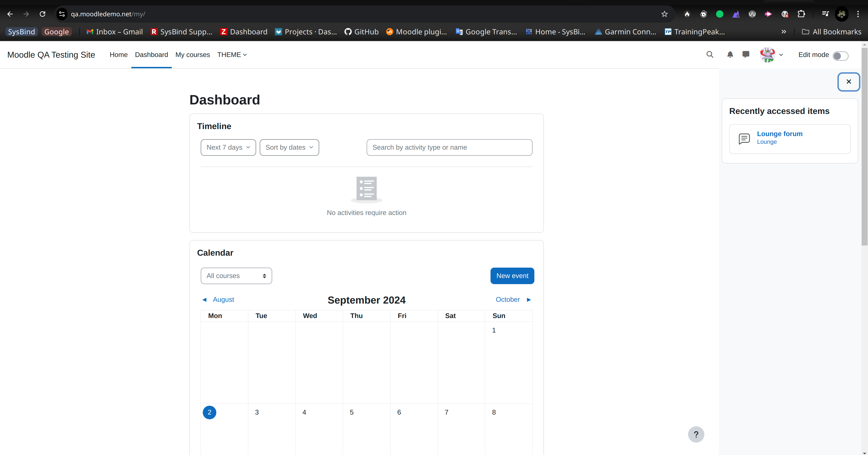Click the browser address bar URL

pos(108,14)
